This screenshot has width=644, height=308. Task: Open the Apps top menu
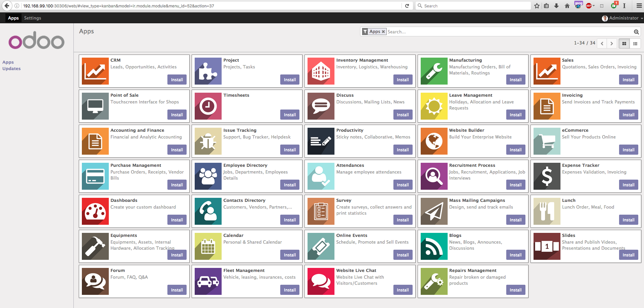click(x=13, y=18)
